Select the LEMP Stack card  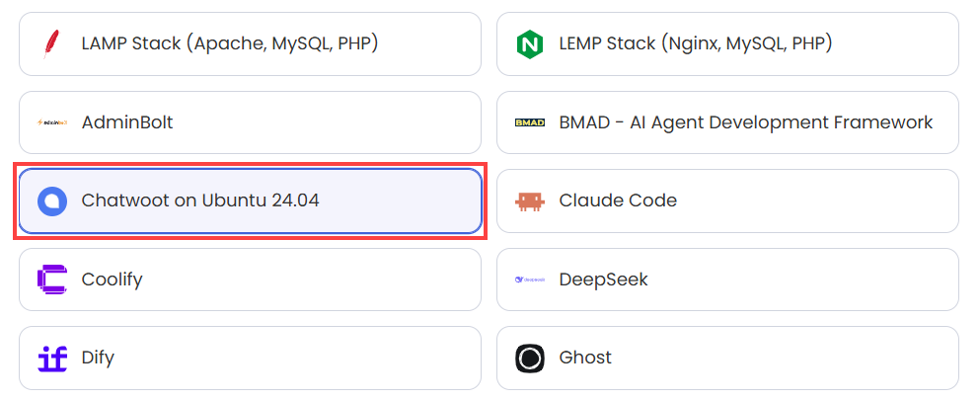coord(727,44)
